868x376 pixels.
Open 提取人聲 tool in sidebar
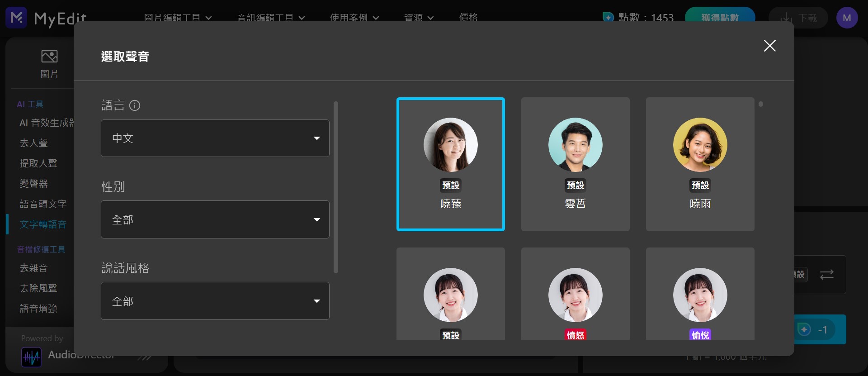(38, 163)
